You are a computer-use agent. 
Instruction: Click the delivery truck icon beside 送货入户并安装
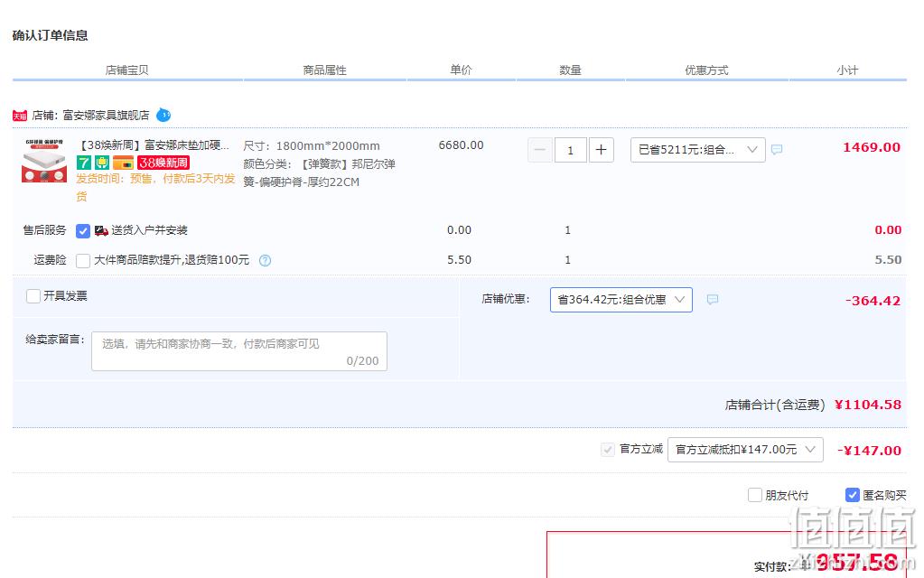click(x=101, y=230)
